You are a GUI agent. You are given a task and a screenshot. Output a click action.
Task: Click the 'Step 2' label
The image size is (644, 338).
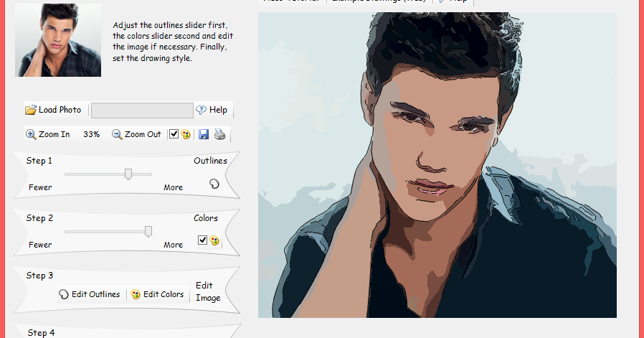coord(39,218)
